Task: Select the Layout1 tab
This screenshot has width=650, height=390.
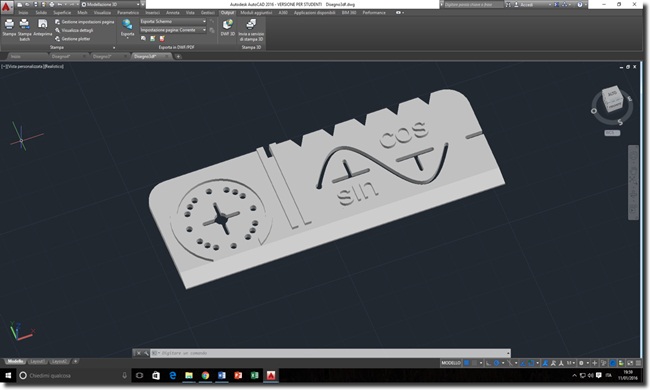Action: coord(37,361)
